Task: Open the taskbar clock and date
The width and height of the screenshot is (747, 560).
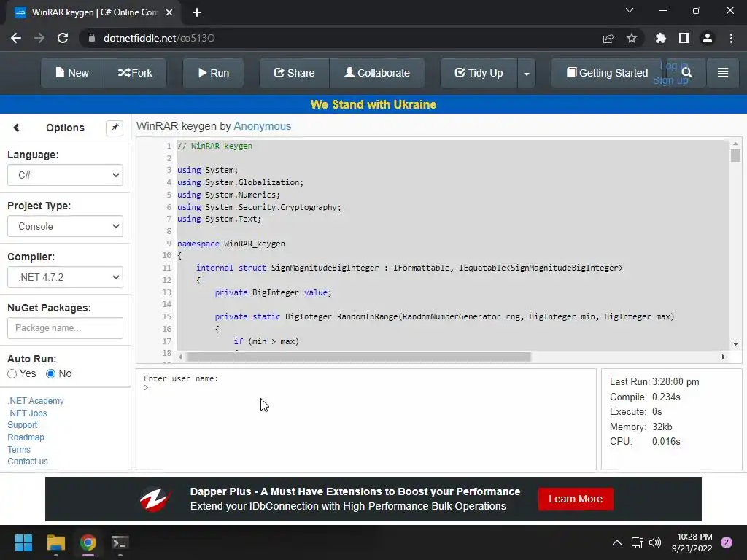Action: click(692, 542)
